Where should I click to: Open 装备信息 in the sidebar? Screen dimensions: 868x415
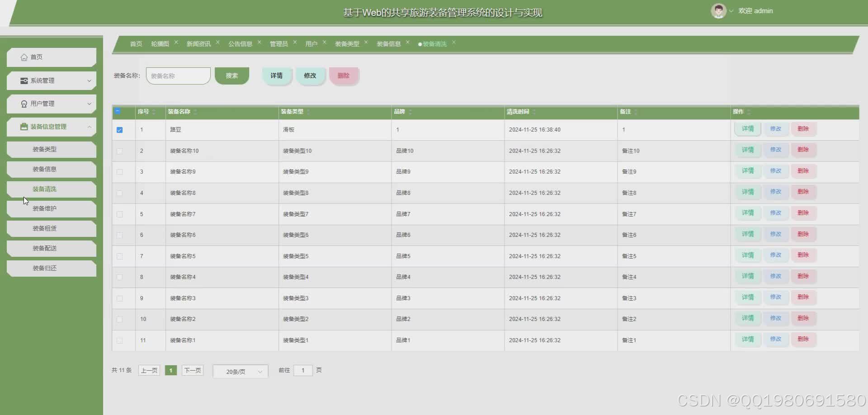pyautogui.click(x=51, y=169)
